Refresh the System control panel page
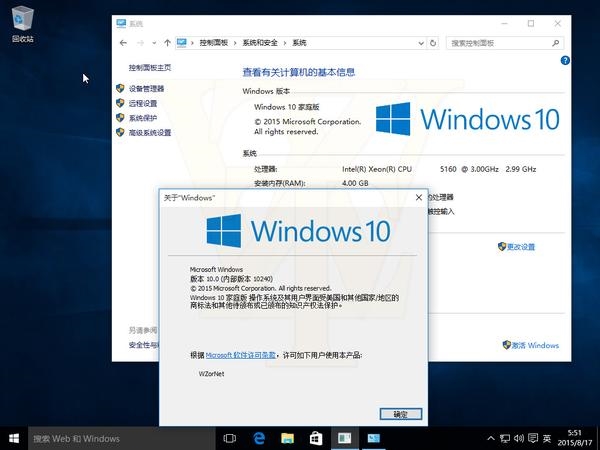The width and height of the screenshot is (600, 450). (x=433, y=43)
